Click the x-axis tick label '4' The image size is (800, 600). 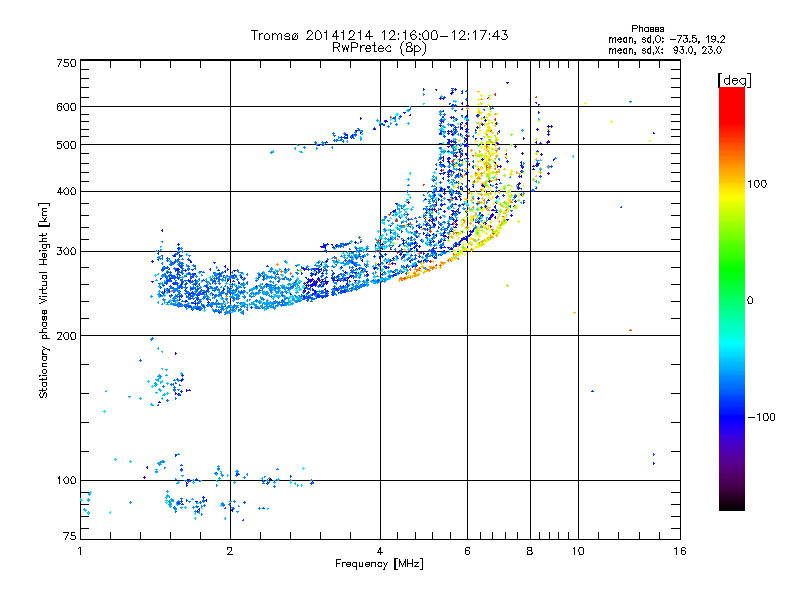click(x=380, y=551)
